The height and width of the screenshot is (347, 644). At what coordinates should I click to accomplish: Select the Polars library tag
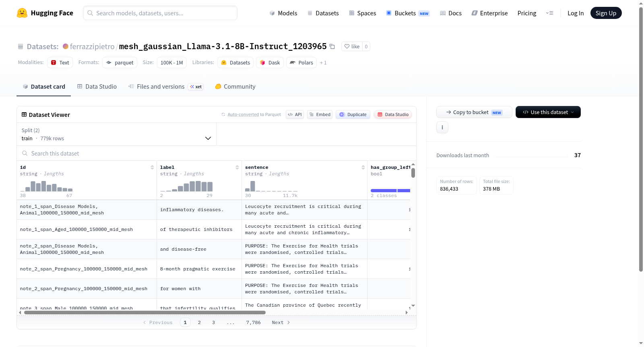click(x=301, y=62)
